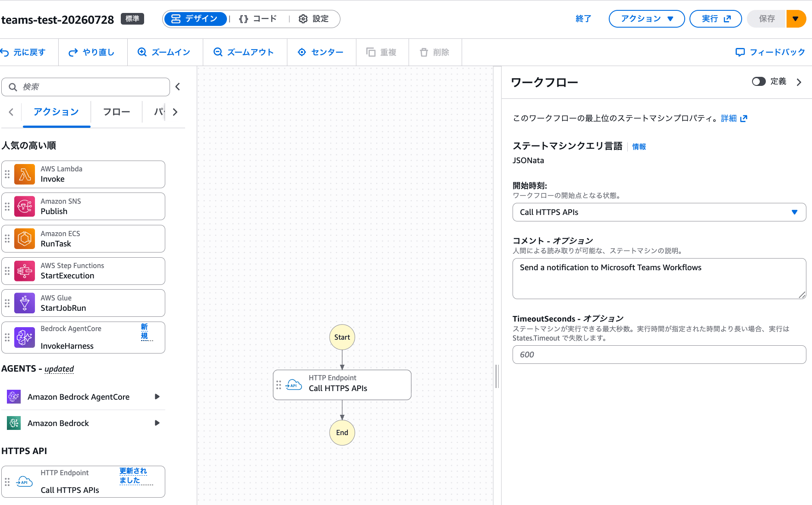Grab the drag handle of the Lambda Invoke card
Image resolution: width=812 pixels, height=505 pixels.
pyautogui.click(x=7, y=174)
